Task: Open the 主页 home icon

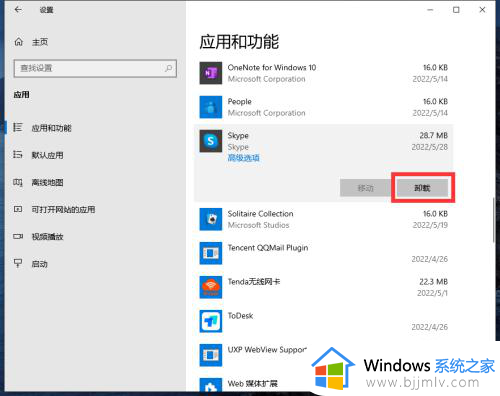Action: [19, 42]
